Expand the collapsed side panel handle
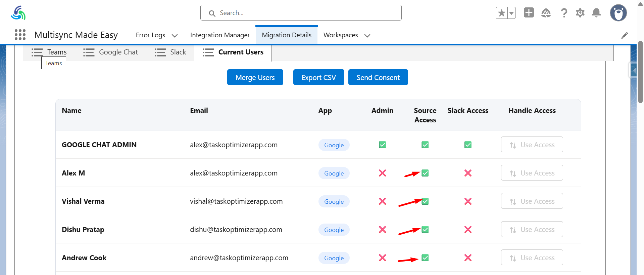This screenshot has height=275, width=644. (633, 70)
